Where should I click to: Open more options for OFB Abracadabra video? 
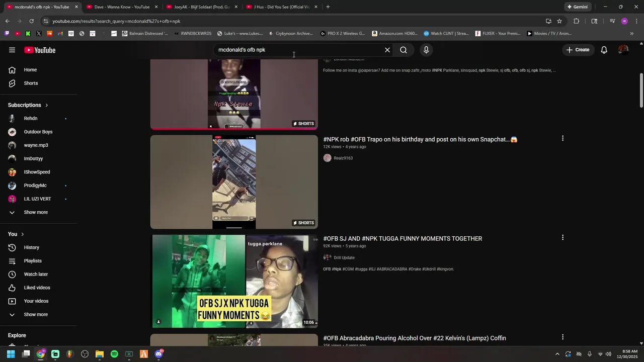562,337
